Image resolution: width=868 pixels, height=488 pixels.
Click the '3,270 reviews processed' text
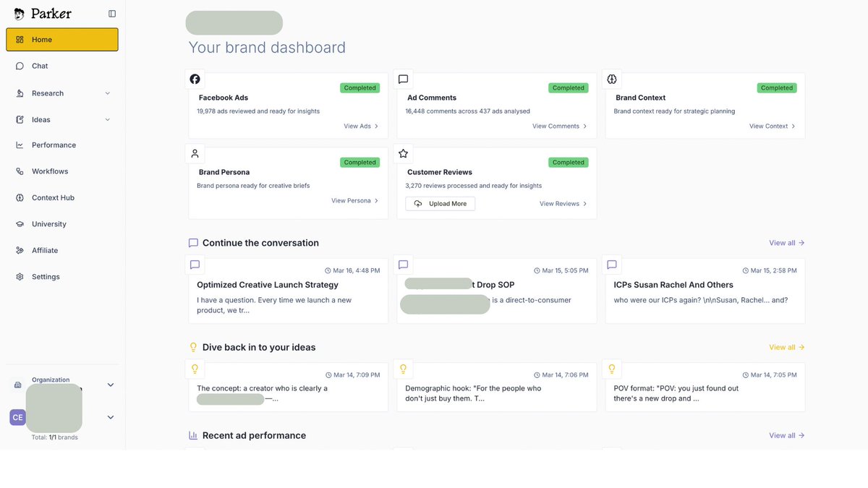474,186
